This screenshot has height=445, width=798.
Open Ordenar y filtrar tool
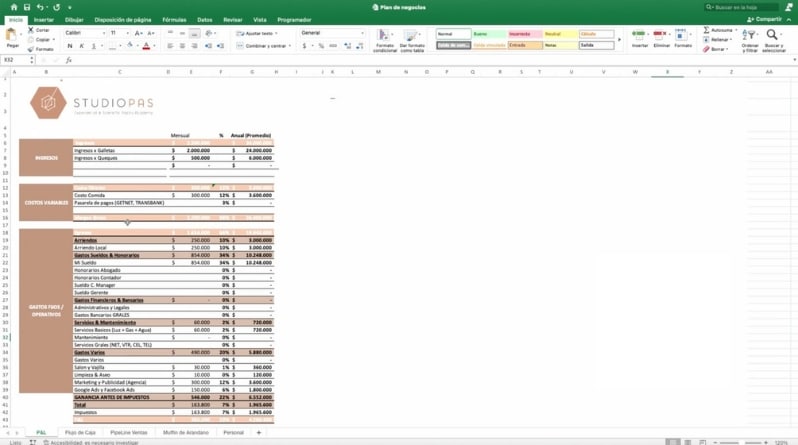point(749,38)
